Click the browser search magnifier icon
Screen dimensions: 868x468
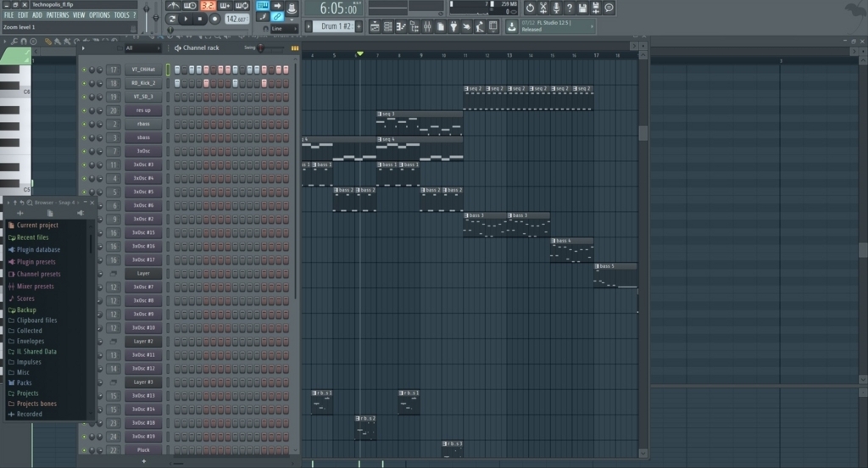(x=30, y=203)
